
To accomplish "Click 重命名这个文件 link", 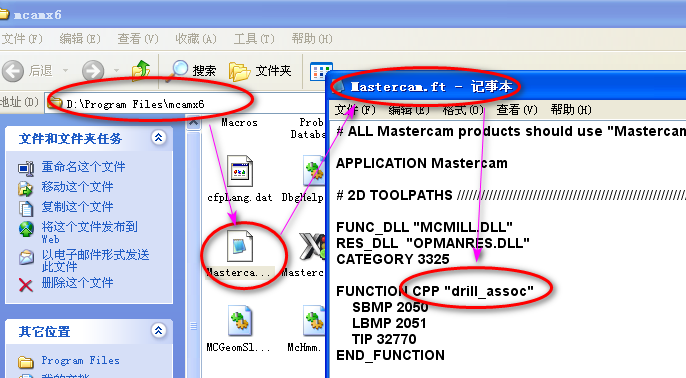I will click(x=83, y=167).
